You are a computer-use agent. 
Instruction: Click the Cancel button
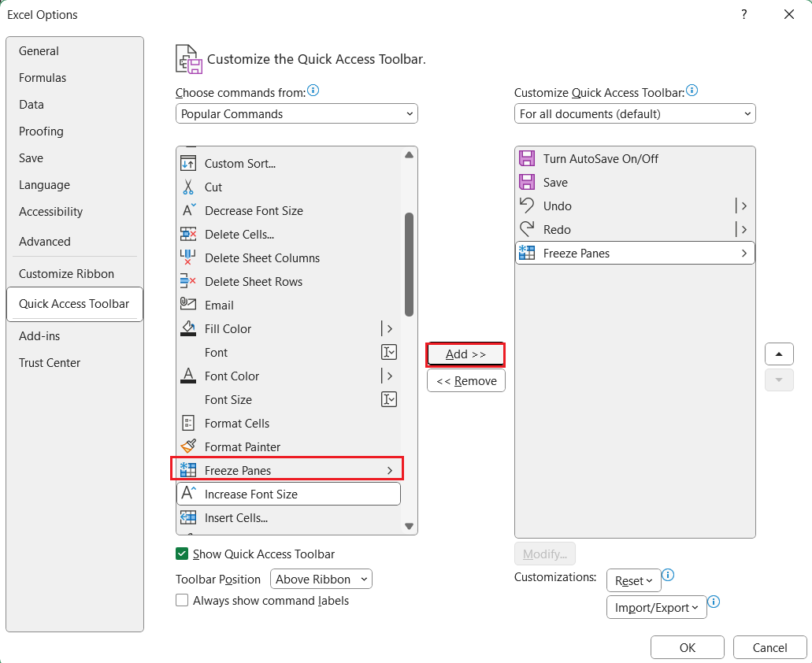(x=769, y=647)
